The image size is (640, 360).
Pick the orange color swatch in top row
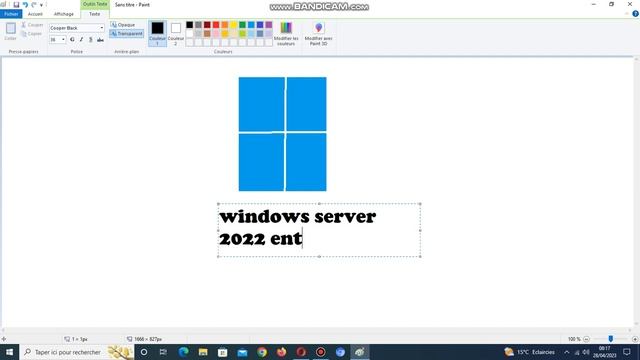pos(225,25)
